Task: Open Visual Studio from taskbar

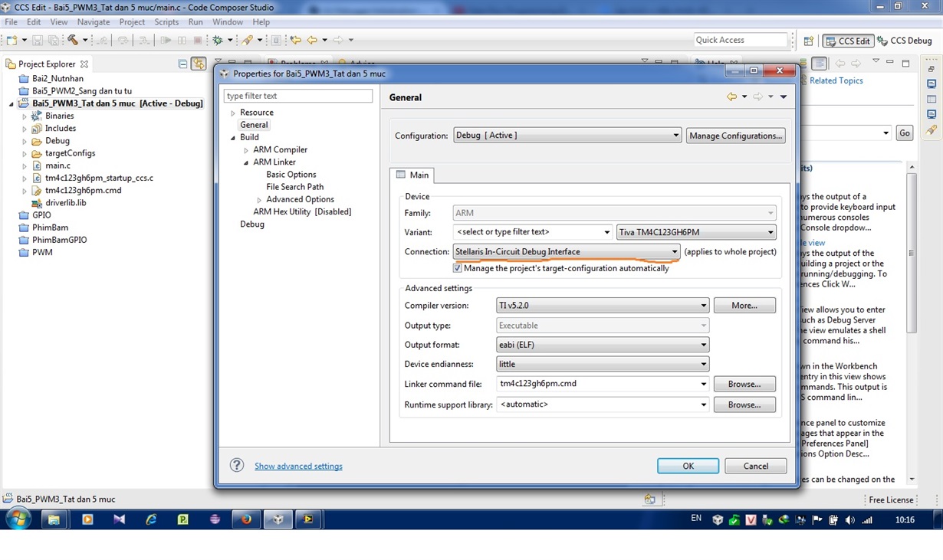Action: 119,519
